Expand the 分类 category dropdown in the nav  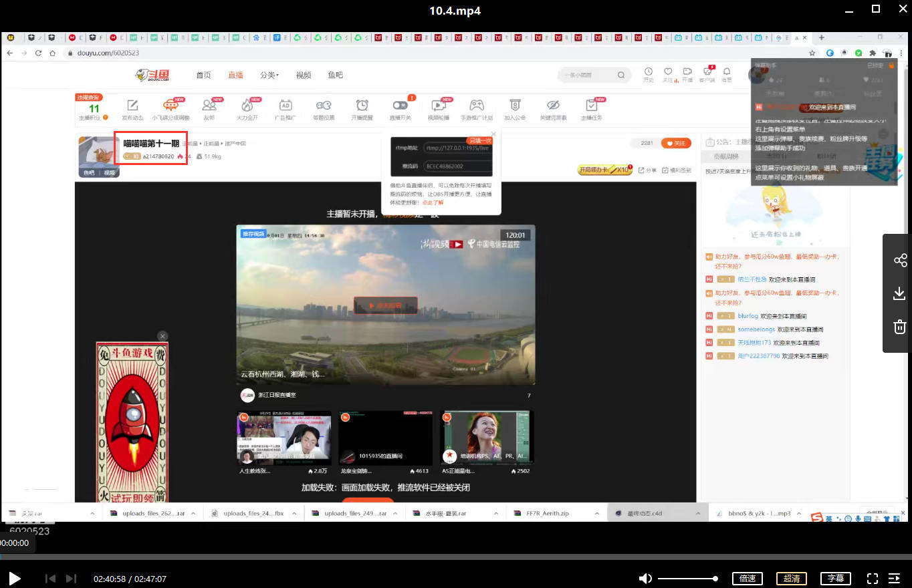click(269, 76)
